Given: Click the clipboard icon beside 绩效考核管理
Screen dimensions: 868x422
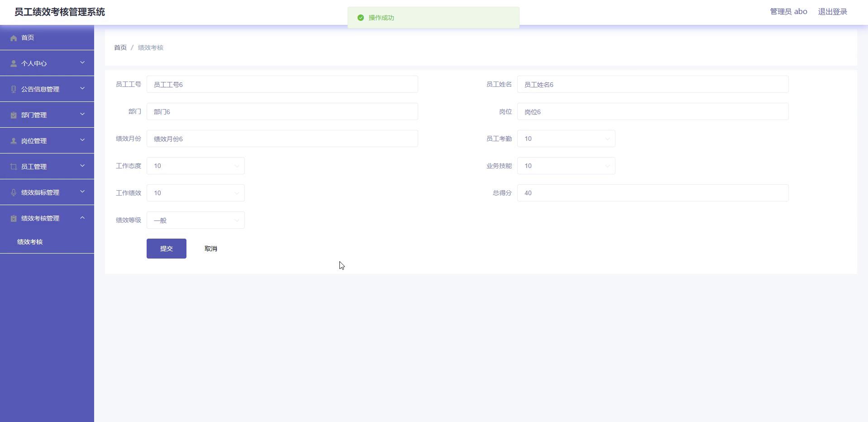Looking at the screenshot, I should 14,219.
